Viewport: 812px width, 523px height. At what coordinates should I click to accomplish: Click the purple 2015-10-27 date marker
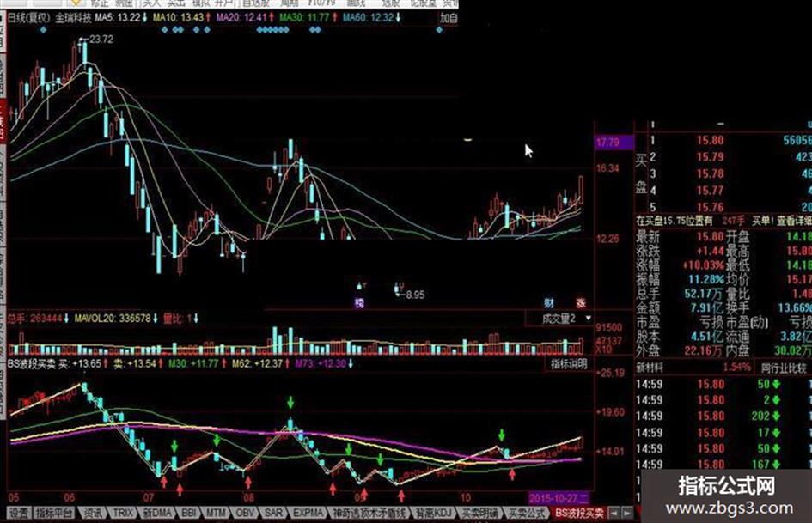click(559, 497)
